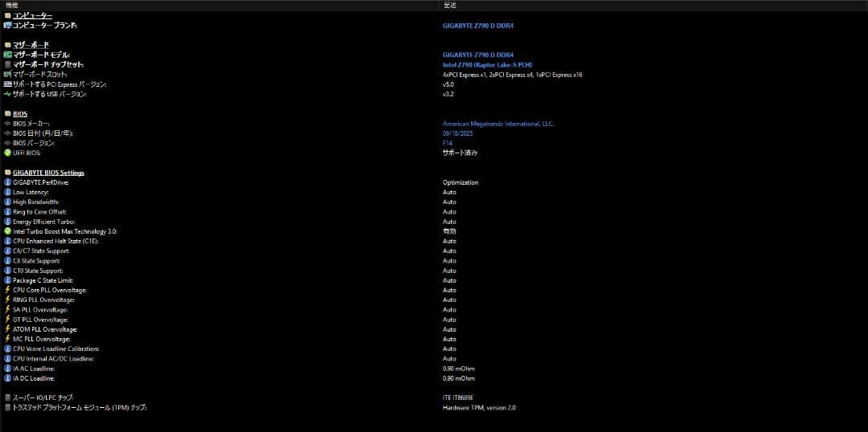Open the Intel Z790 (Raptor Lake-S PCH) link

coord(487,65)
